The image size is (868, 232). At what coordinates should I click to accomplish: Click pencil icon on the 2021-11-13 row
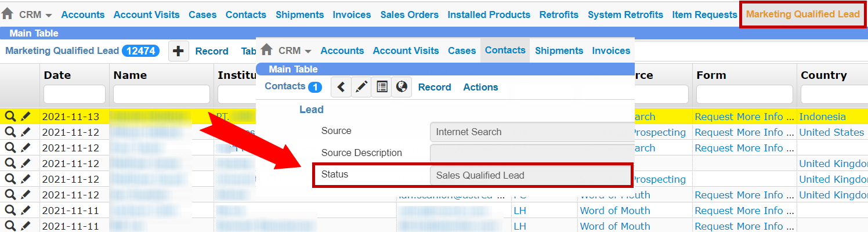point(26,117)
